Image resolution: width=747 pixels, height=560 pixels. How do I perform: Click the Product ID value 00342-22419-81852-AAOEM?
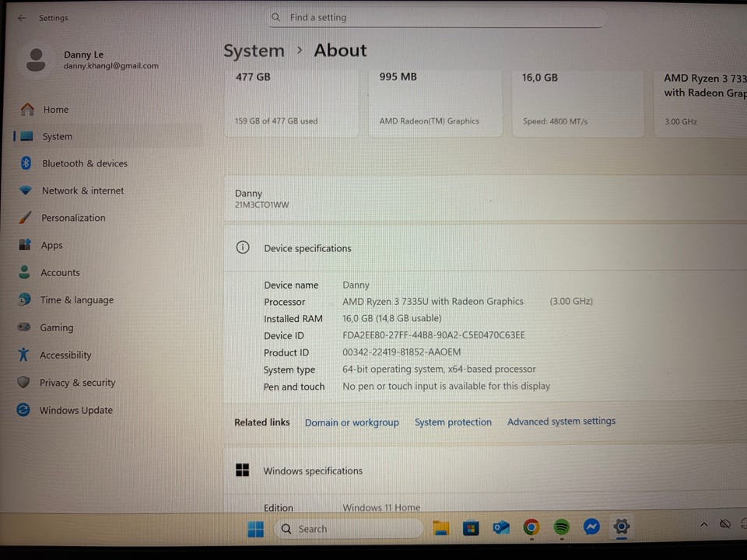pyautogui.click(x=402, y=352)
